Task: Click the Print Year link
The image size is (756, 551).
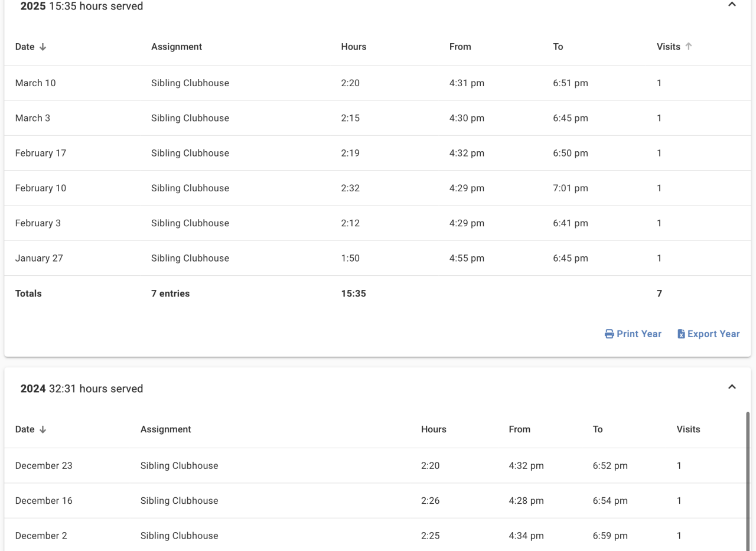Action: click(x=638, y=334)
